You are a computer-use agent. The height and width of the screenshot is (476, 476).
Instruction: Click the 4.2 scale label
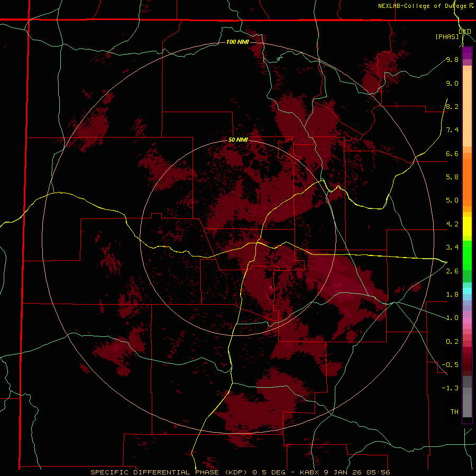pos(452,224)
